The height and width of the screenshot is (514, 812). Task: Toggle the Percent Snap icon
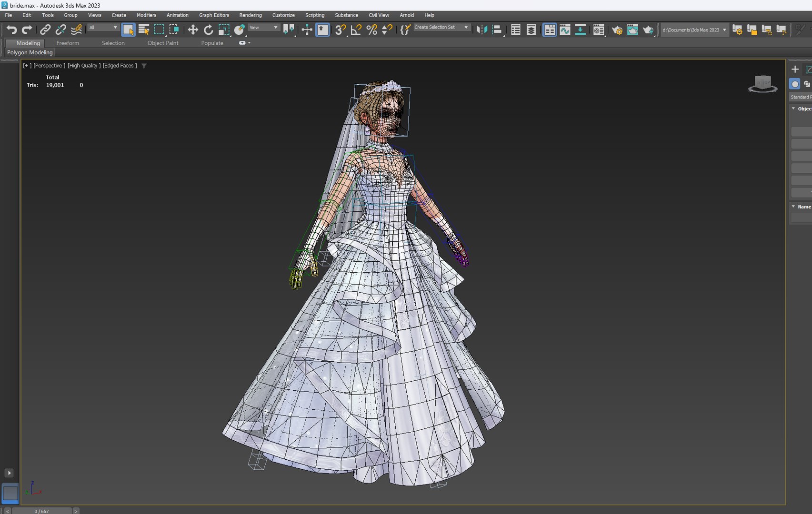click(372, 30)
